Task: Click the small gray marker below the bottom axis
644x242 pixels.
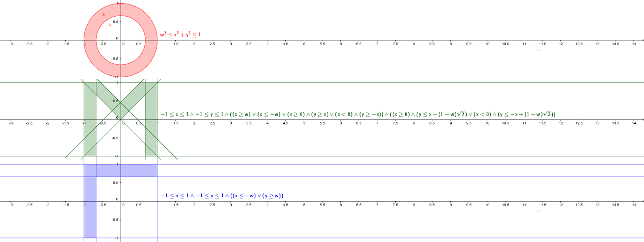Action: point(538,211)
